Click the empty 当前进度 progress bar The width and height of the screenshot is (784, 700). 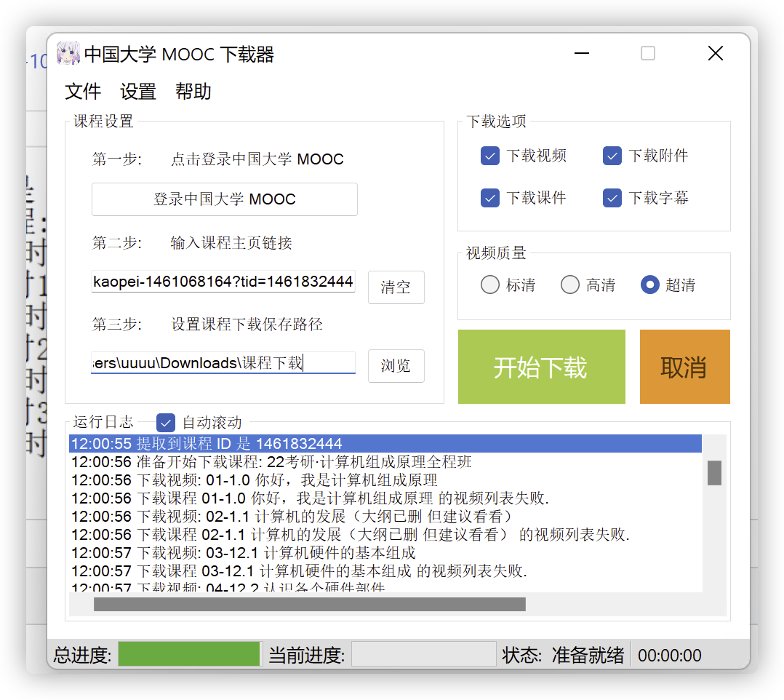[423, 654]
